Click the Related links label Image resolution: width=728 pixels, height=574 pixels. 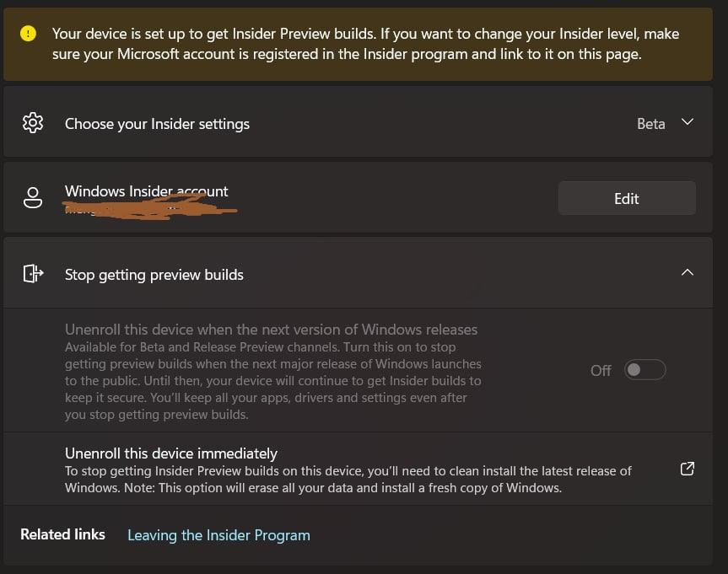coord(62,534)
